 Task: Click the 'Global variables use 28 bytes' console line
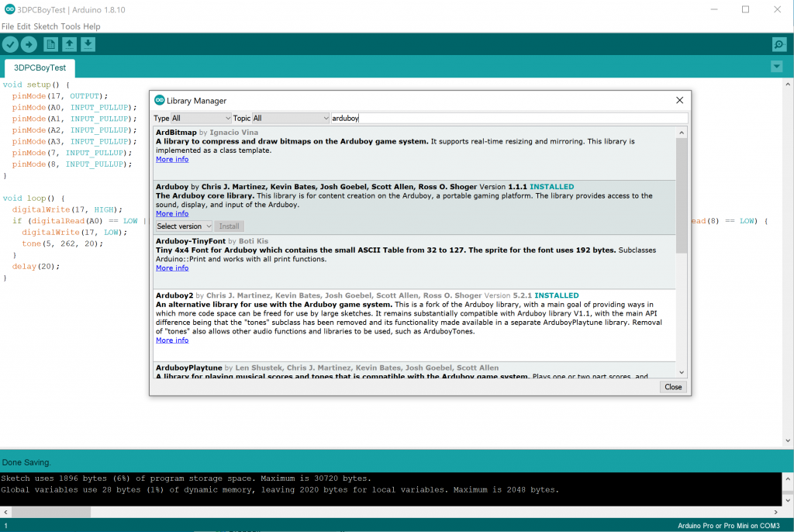pyautogui.click(x=280, y=490)
